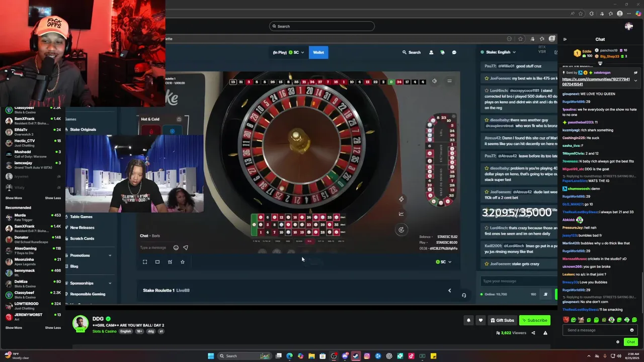Open live stats icon below the game
644x362 pixels.
coord(170,262)
